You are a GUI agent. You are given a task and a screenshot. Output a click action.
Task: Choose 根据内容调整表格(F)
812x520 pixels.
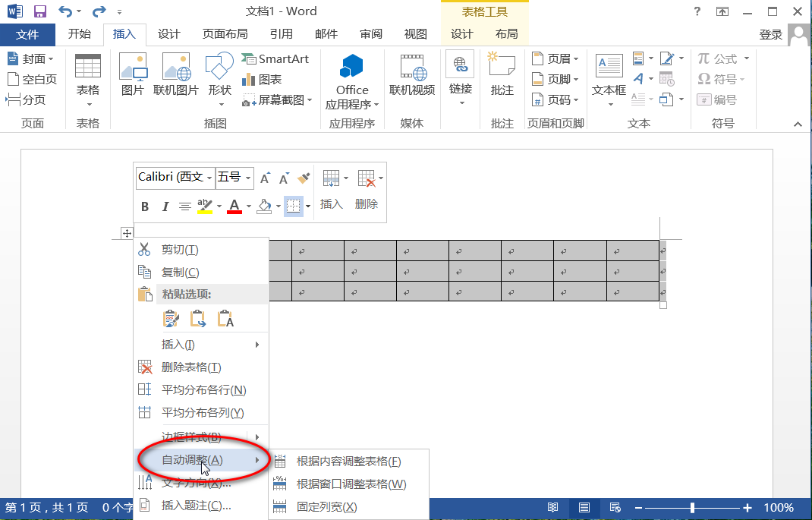pos(349,461)
